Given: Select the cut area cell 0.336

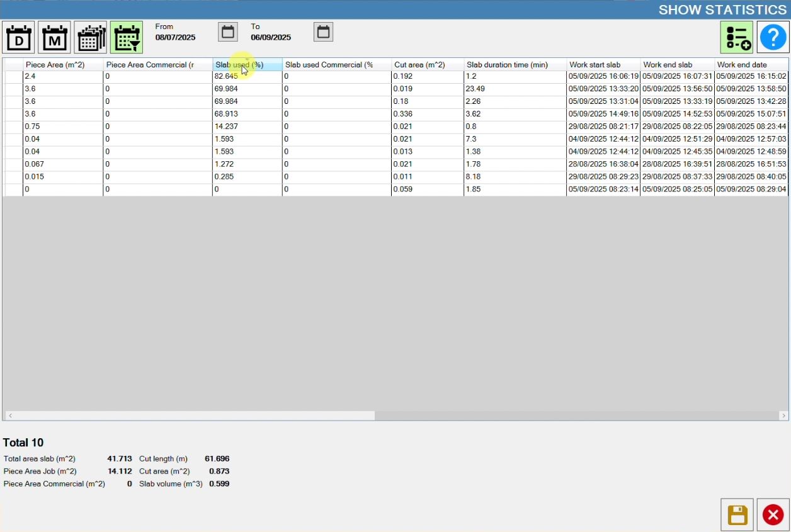Looking at the screenshot, I should click(x=428, y=115).
